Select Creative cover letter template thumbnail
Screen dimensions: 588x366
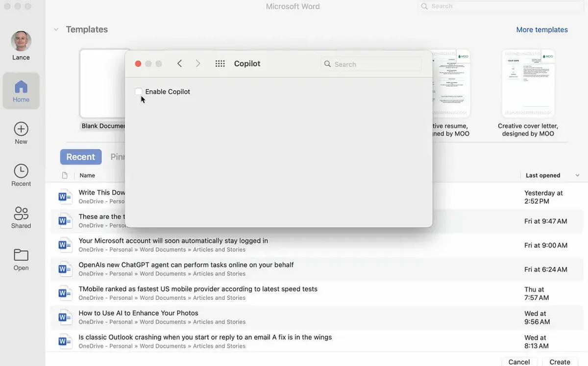pyautogui.click(x=528, y=83)
